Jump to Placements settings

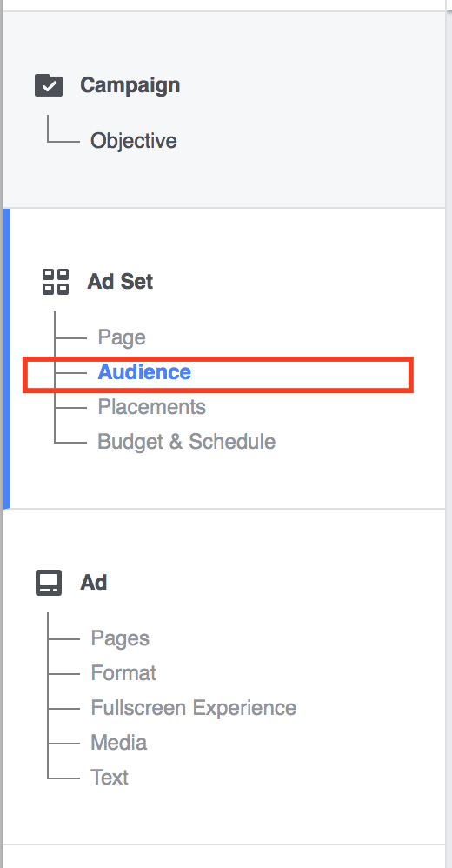tap(151, 407)
